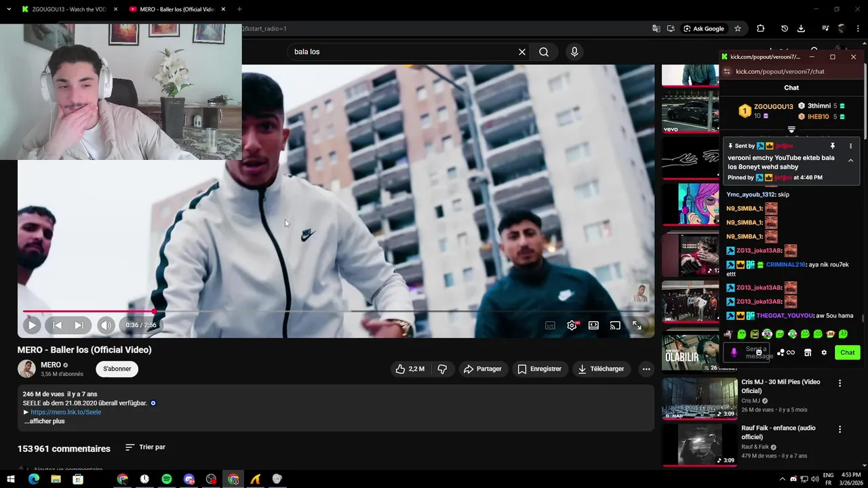Send message with green Chat button
Image resolution: width=868 pixels, height=488 pixels.
pyautogui.click(x=848, y=352)
